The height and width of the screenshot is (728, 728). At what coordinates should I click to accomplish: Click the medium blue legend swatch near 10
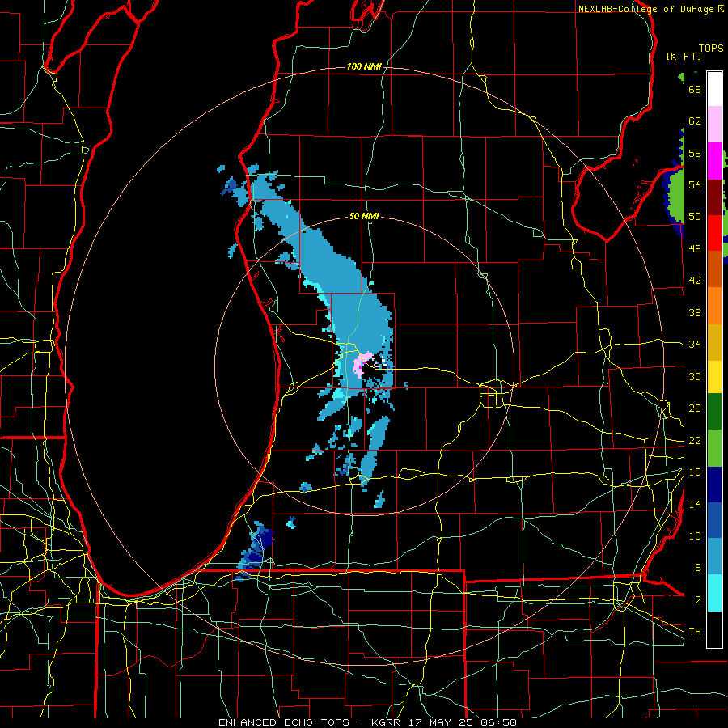tap(714, 520)
